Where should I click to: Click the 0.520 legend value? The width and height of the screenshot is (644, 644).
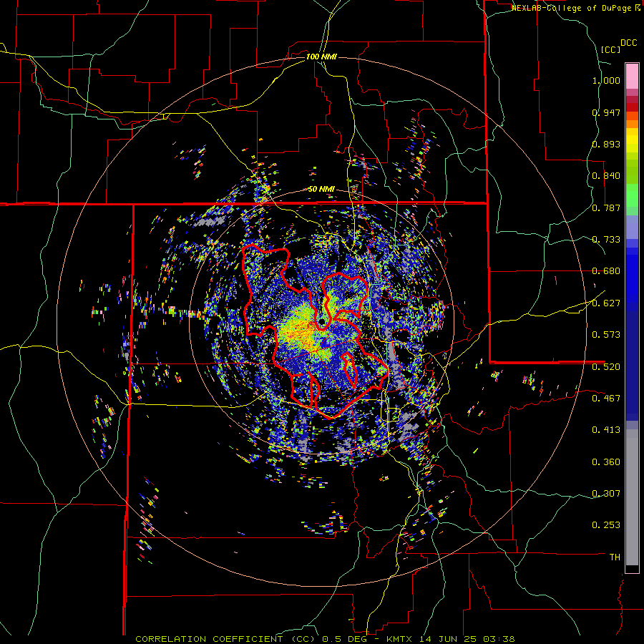click(606, 366)
